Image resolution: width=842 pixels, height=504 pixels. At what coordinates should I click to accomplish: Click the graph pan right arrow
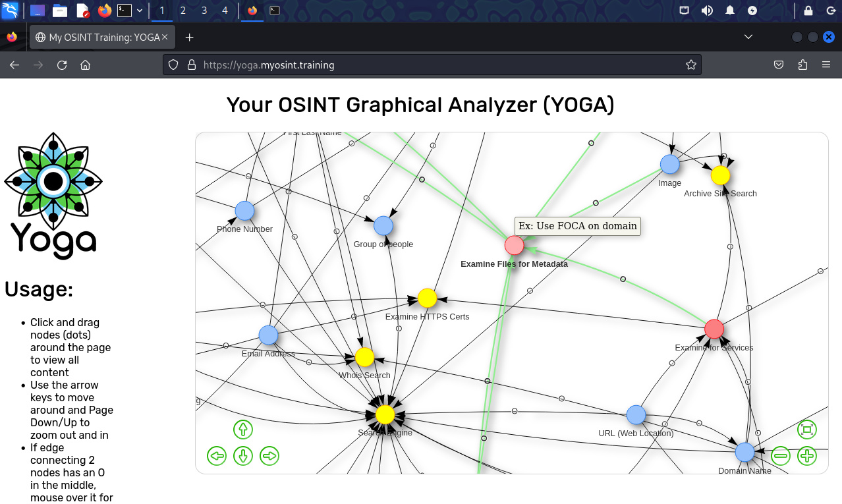[269, 456]
